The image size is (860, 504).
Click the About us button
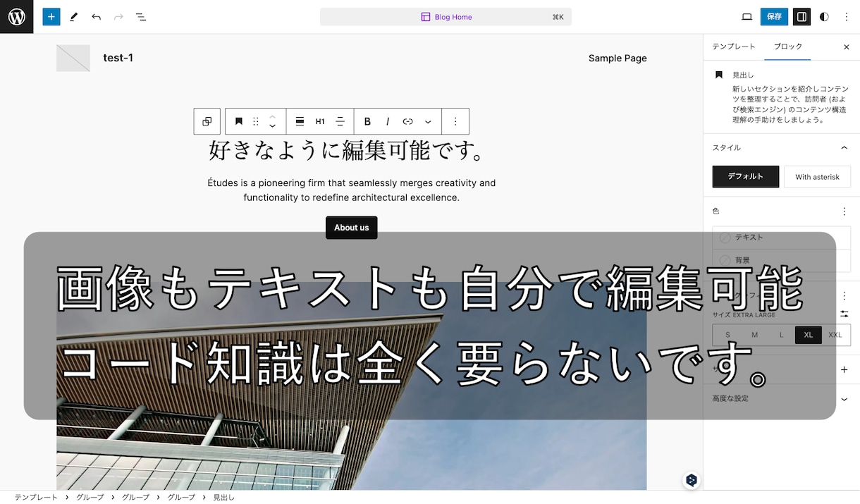352,228
